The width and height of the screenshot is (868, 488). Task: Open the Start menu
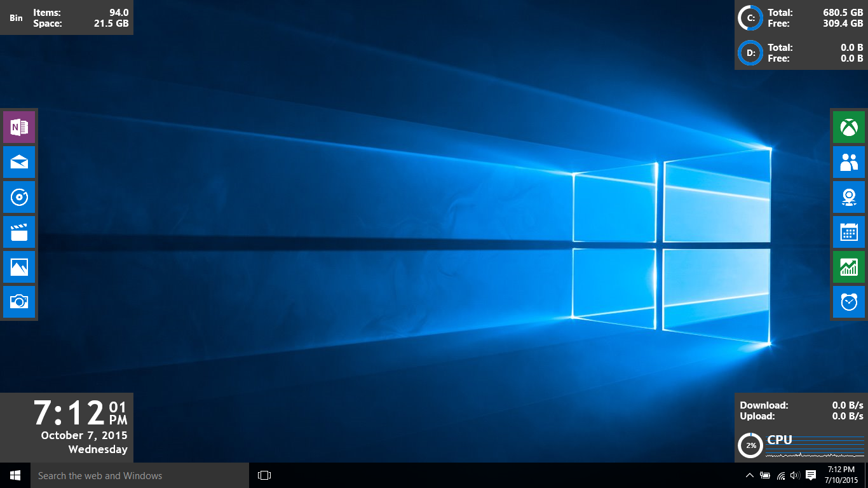click(14, 475)
